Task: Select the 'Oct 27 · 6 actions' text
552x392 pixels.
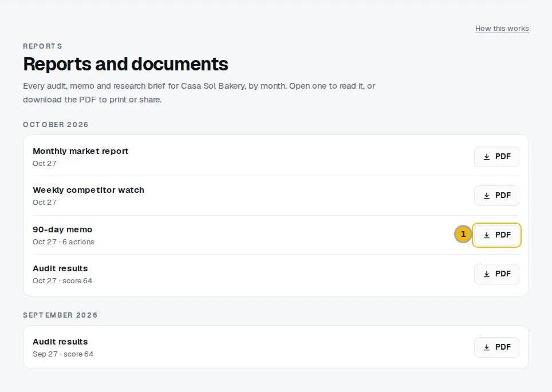Action: [x=64, y=241]
